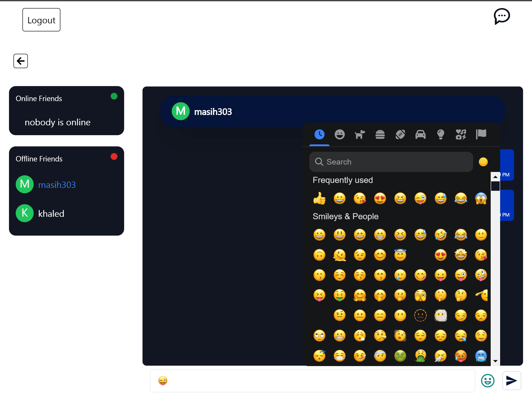Click the Objects emoji category icon
532x408 pixels.
[x=441, y=134]
